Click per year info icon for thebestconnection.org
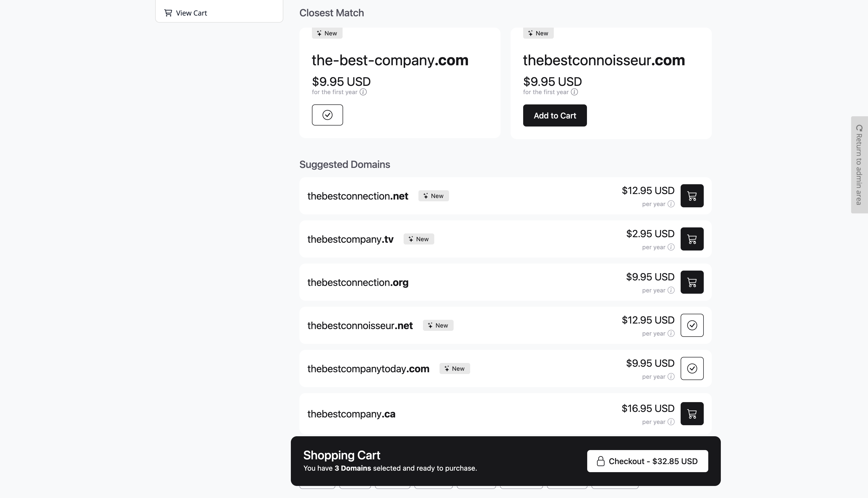 pyautogui.click(x=671, y=290)
